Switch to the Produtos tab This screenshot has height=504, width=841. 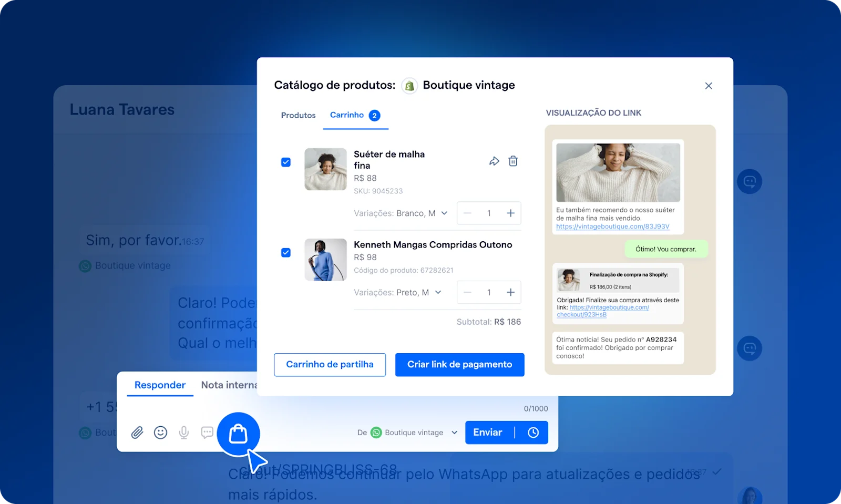[x=298, y=115]
